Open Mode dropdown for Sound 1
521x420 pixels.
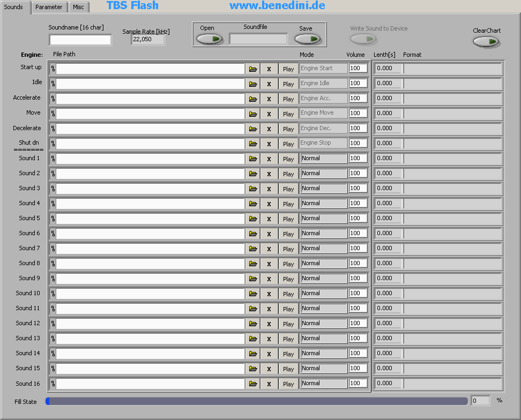click(x=323, y=159)
